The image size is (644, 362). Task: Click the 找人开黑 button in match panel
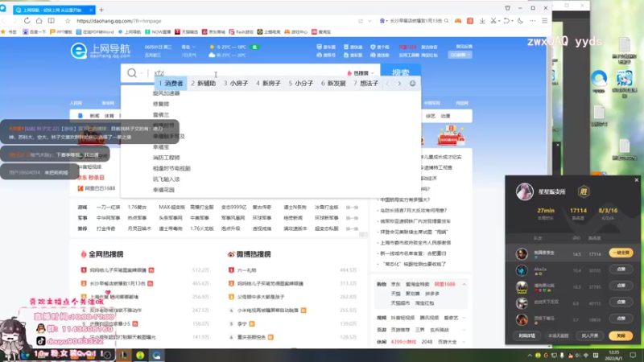coord(590,335)
